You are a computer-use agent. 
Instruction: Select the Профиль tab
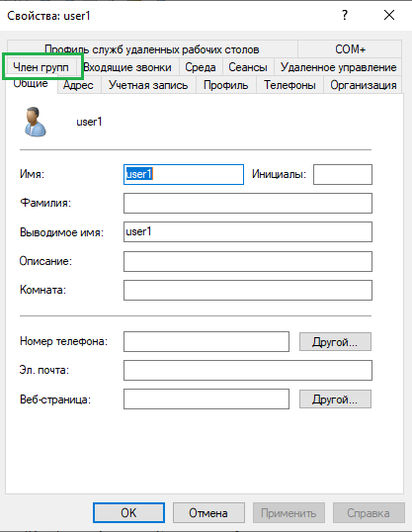[225, 85]
